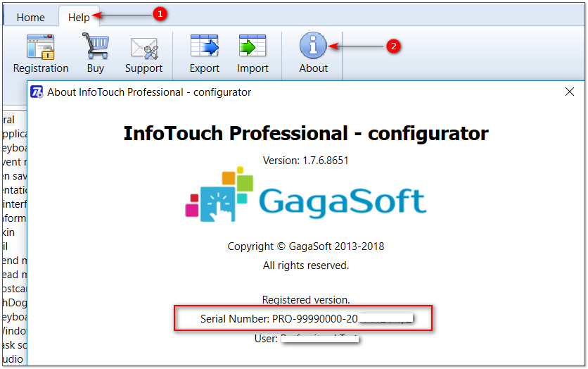Image resolution: width=588 pixels, height=369 pixels.
Task: Click the InfoTouch icon in dialog title bar
Action: (x=37, y=92)
